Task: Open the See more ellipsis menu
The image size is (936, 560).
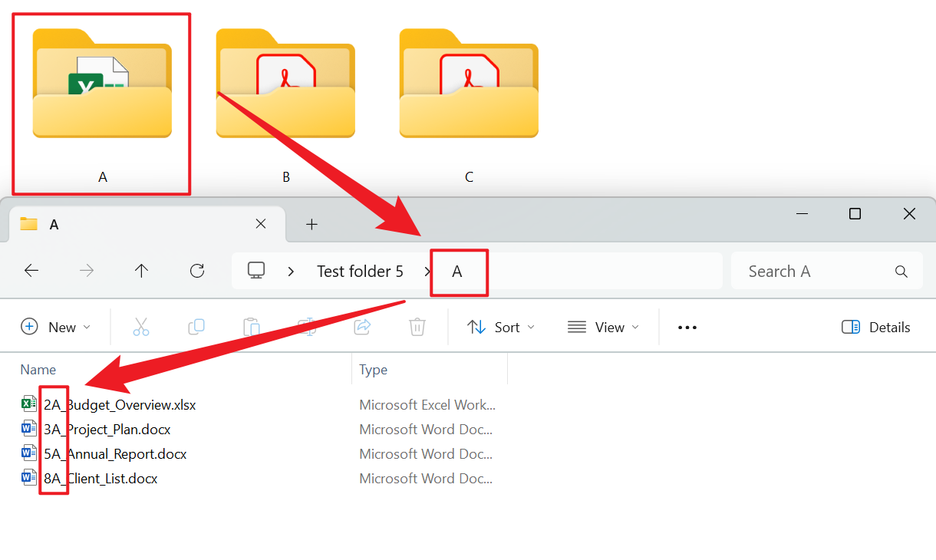Action: point(687,327)
